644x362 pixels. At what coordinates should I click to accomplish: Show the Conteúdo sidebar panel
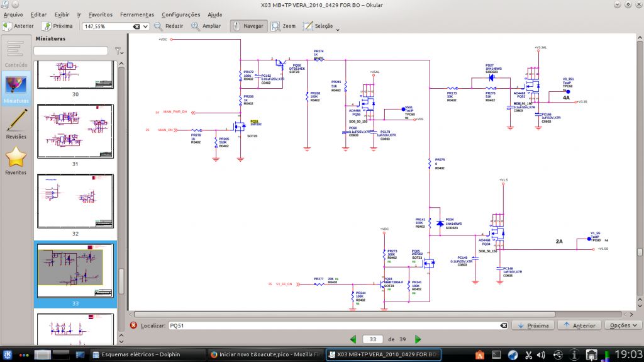pos(16,54)
